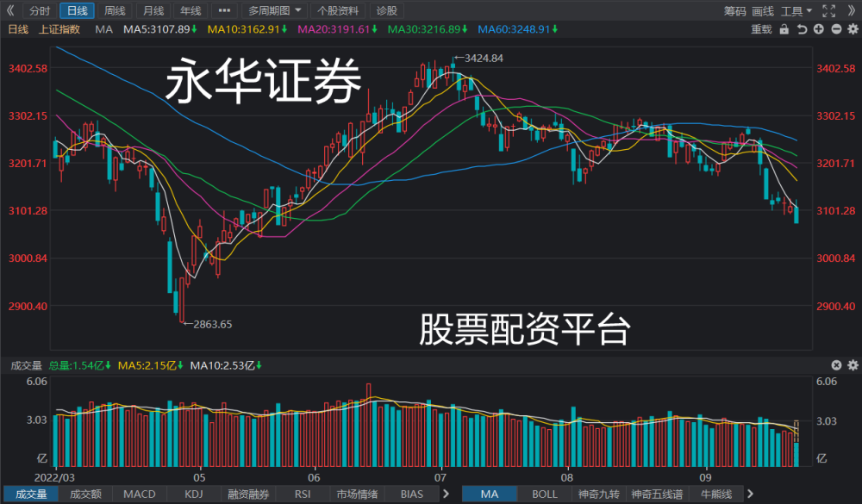Click the 个股资料 button
This screenshot has width=862, height=504.
[338, 10]
